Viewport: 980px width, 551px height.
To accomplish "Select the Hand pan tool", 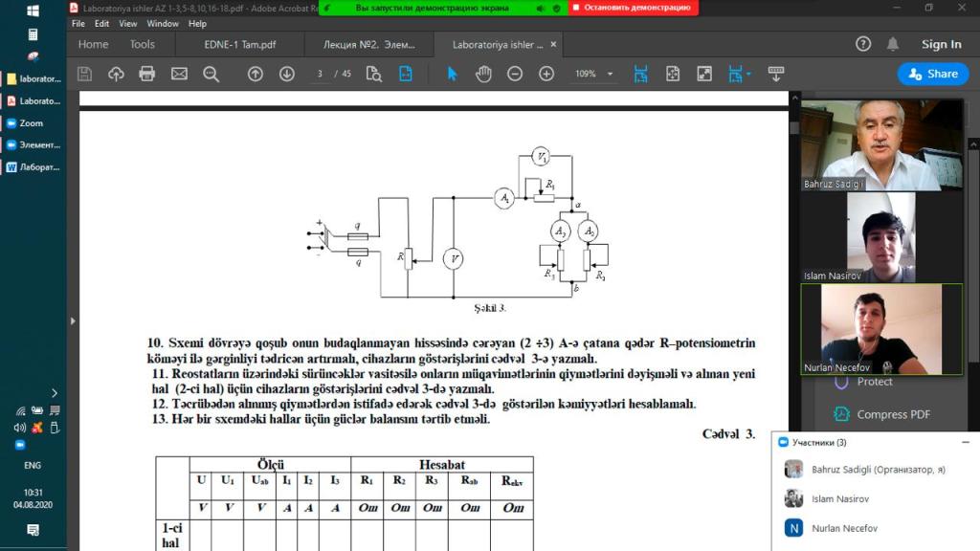I will click(x=483, y=74).
